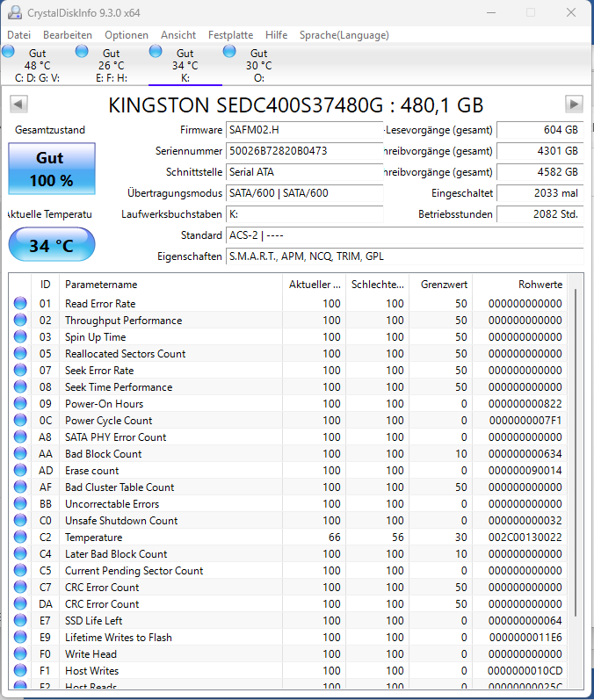
Task: Click status orb for Reallocated Sectors Count row
Action: point(20,353)
